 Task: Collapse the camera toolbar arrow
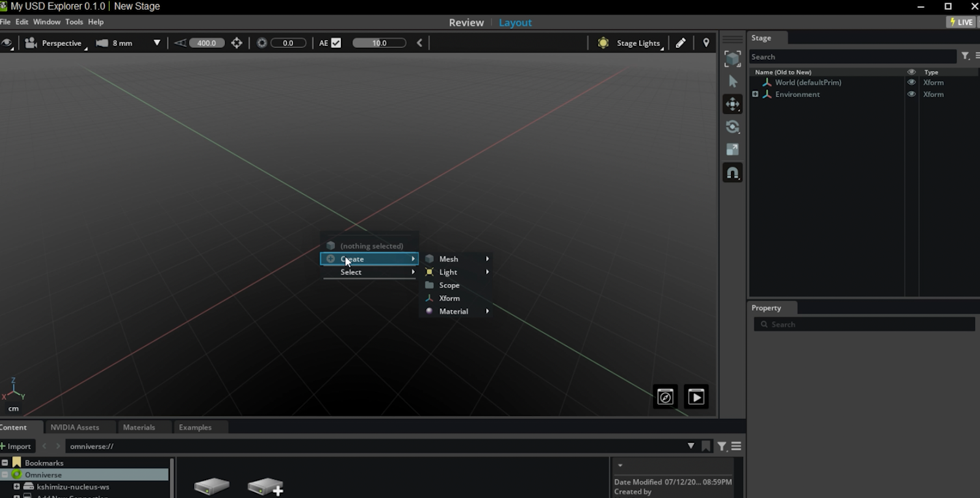pyautogui.click(x=419, y=43)
